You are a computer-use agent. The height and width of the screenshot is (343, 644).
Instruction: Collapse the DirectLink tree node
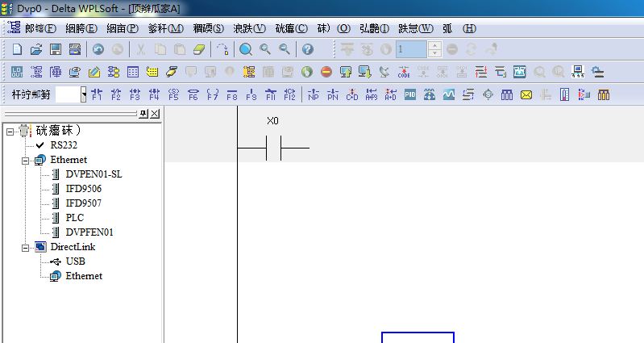(26, 247)
